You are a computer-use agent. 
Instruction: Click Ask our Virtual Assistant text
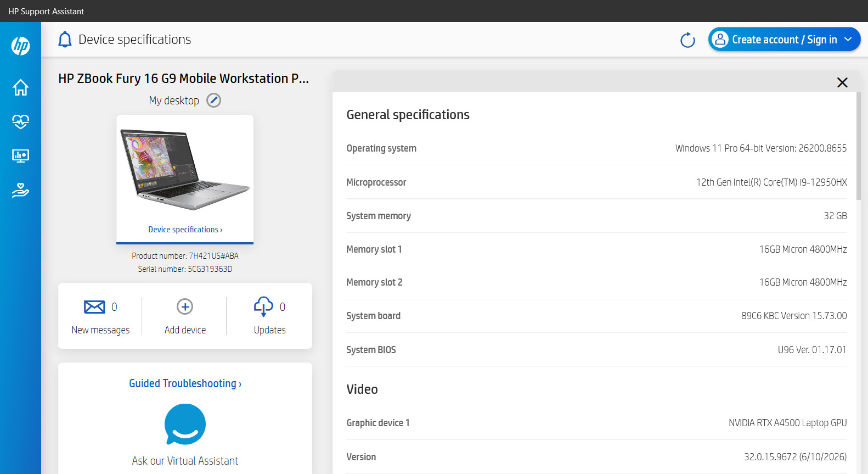click(185, 461)
